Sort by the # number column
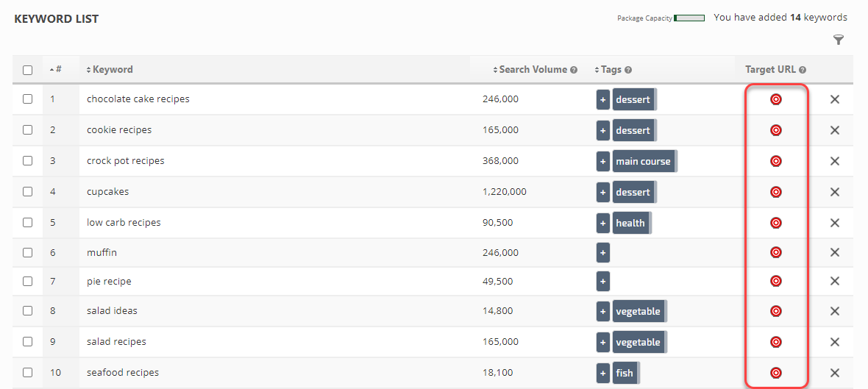 (x=56, y=70)
